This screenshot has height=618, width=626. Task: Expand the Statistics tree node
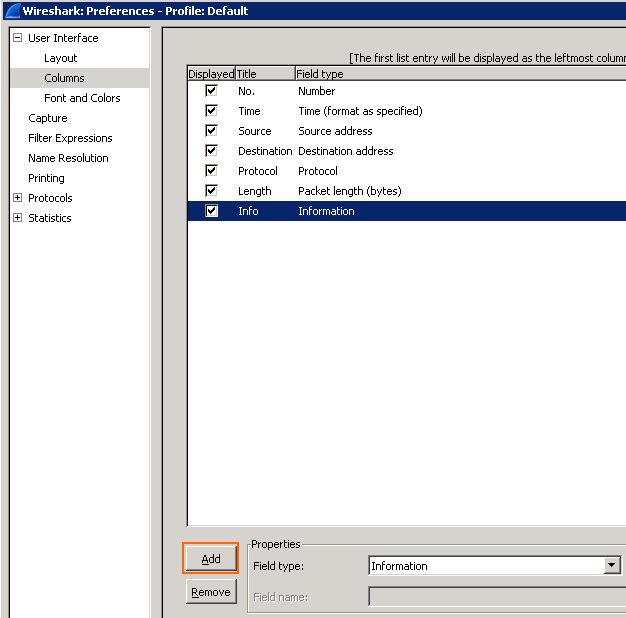[18, 218]
